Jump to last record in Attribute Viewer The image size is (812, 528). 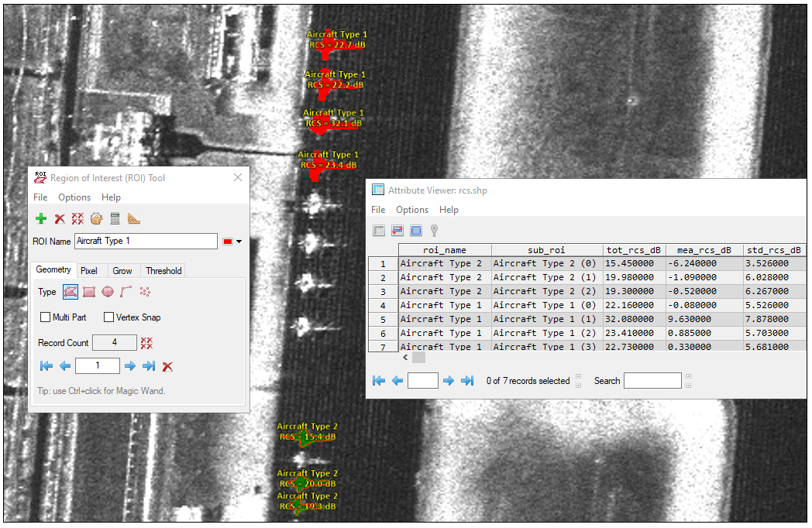pos(467,381)
